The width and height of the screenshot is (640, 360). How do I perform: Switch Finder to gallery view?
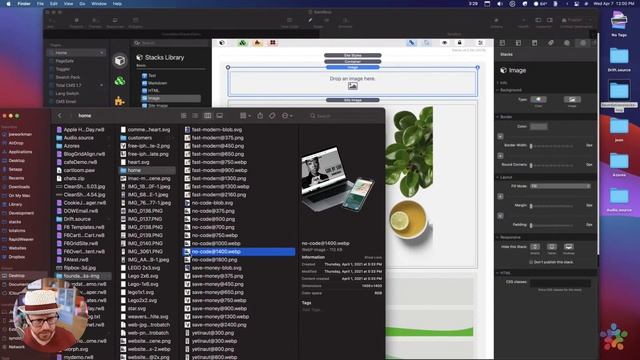click(220, 116)
